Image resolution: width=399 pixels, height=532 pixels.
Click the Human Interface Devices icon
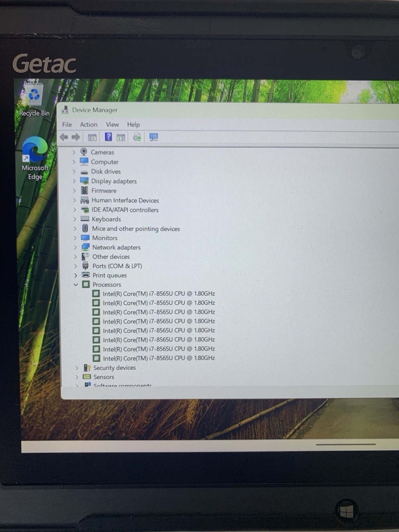pyautogui.click(x=85, y=200)
